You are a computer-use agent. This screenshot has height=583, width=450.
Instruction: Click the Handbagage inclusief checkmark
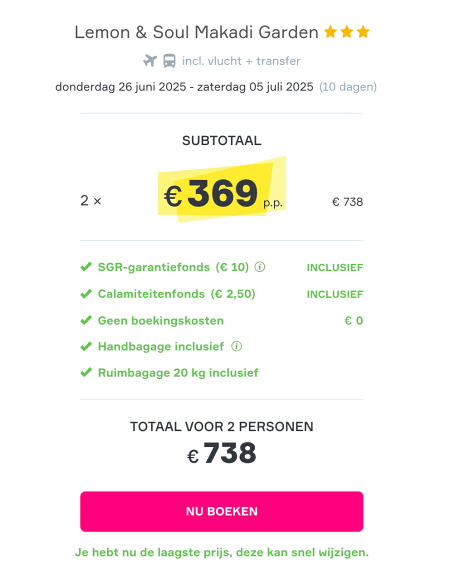[86, 347]
